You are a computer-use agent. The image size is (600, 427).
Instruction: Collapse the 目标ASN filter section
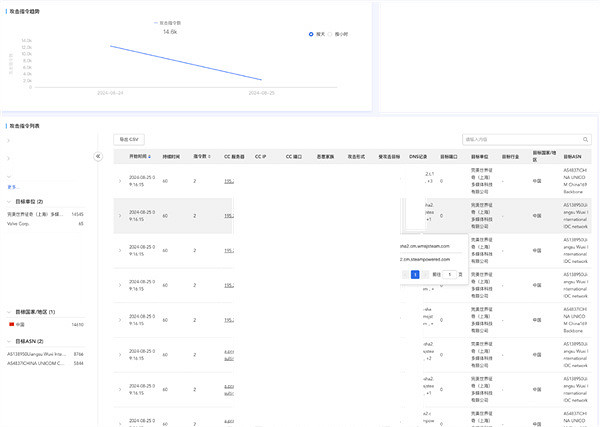9,341
